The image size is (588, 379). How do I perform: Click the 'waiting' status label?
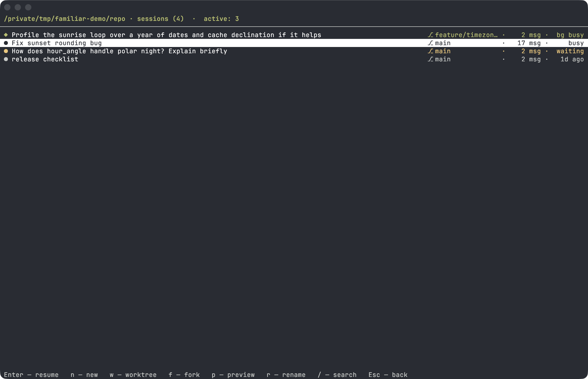[x=570, y=51]
